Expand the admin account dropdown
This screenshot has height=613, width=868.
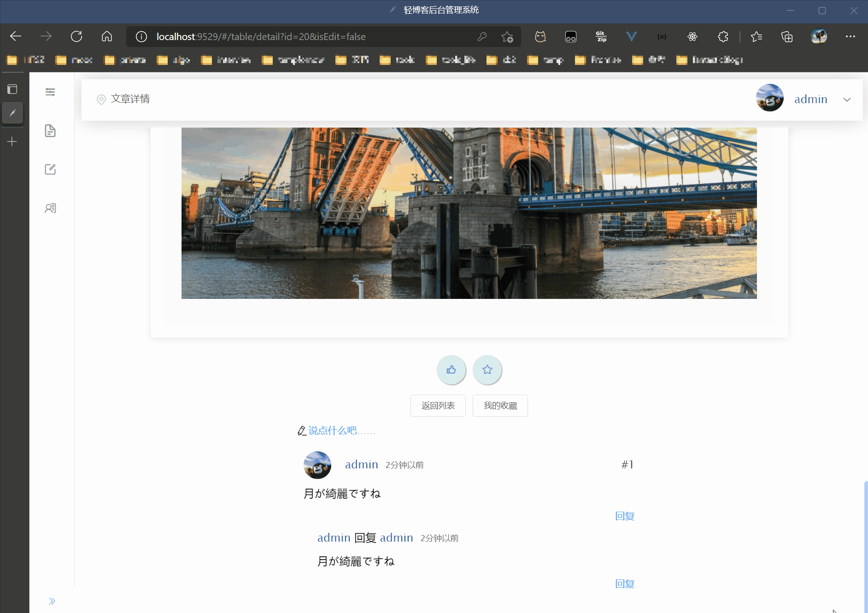click(x=848, y=99)
